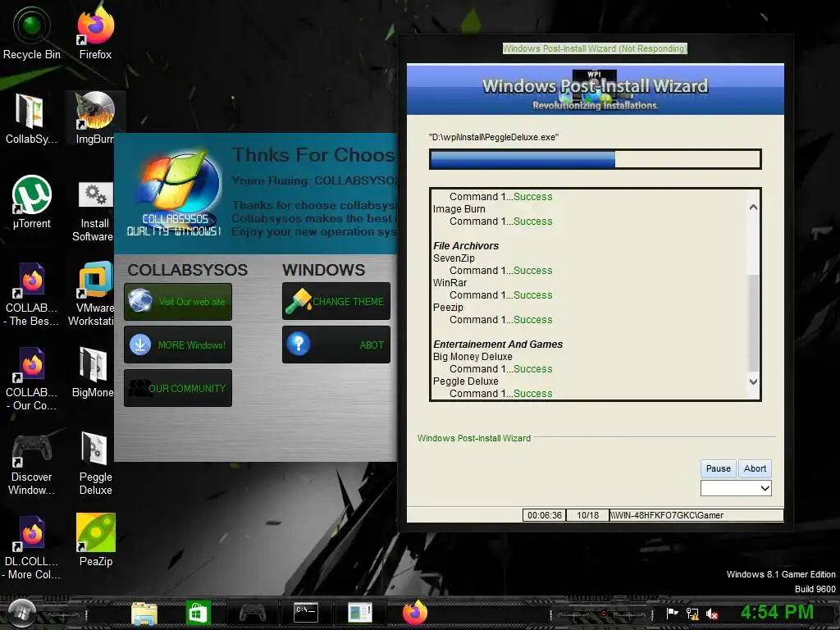
Task: Launch VMware Workstation desktop shortcut
Action: point(94,294)
